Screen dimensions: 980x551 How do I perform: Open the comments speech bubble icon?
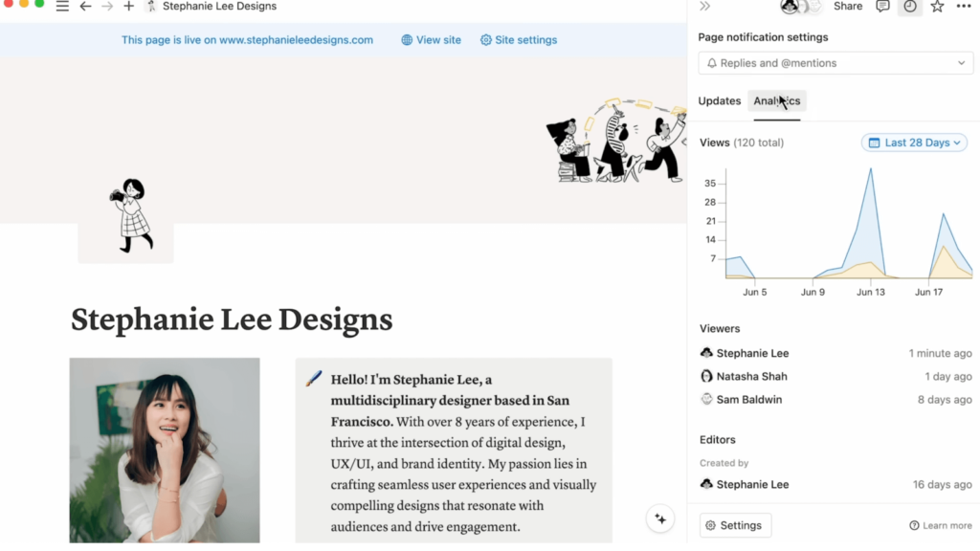click(x=882, y=7)
